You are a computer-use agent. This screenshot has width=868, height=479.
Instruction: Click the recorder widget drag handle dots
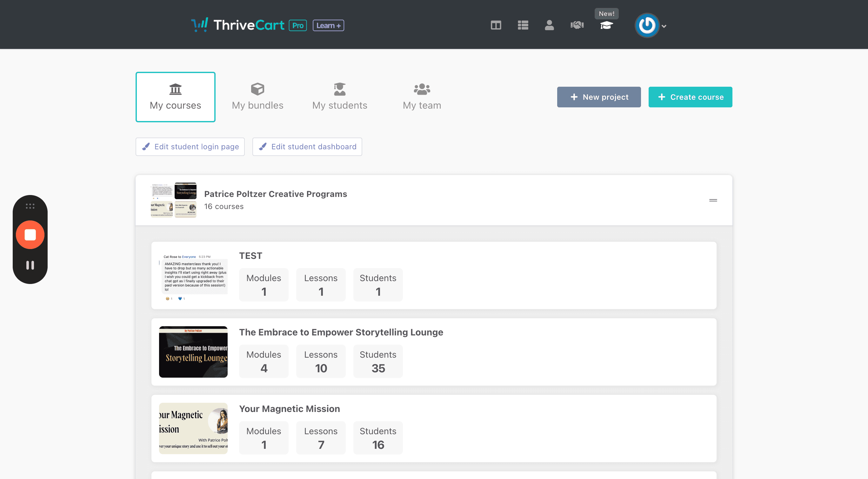(x=30, y=206)
